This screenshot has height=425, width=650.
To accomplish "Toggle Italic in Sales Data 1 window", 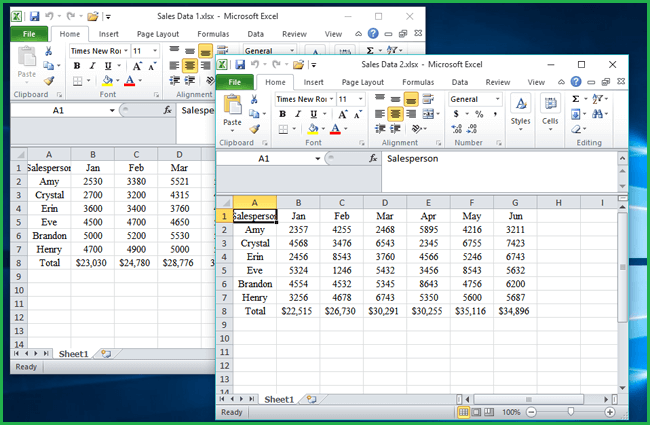I will click(x=92, y=65).
